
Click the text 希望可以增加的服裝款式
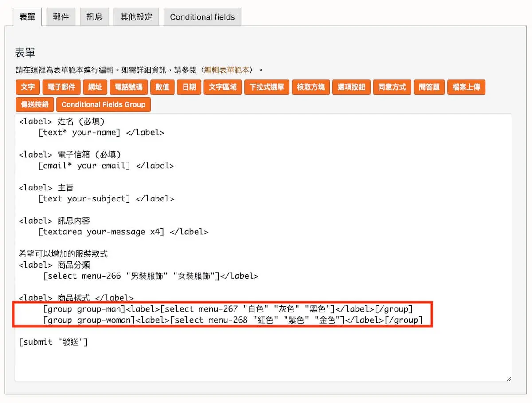point(63,254)
